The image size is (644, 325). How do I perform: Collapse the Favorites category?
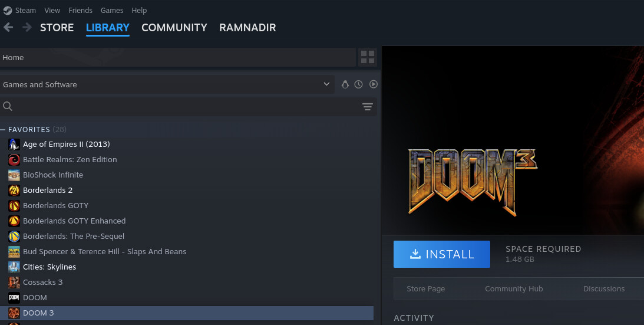(4, 129)
